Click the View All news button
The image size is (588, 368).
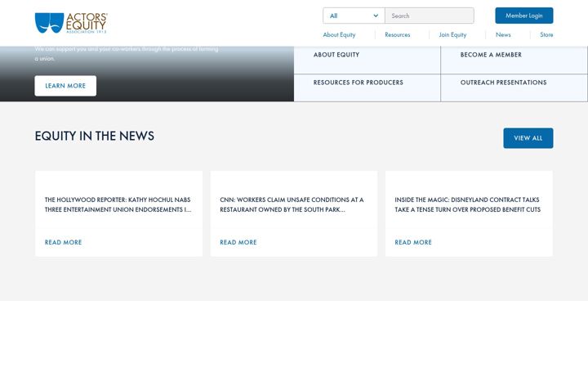click(528, 138)
